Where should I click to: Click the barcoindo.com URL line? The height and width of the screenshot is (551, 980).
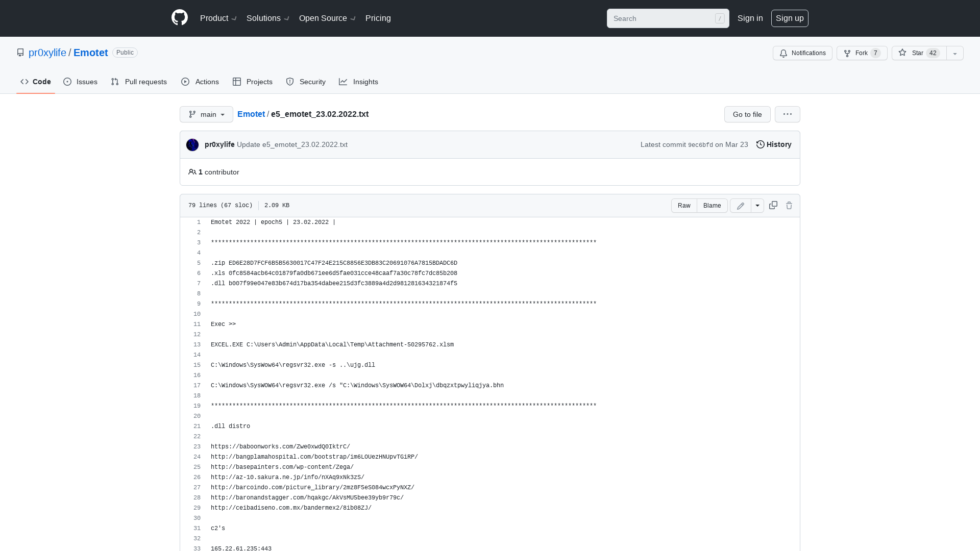pos(312,488)
